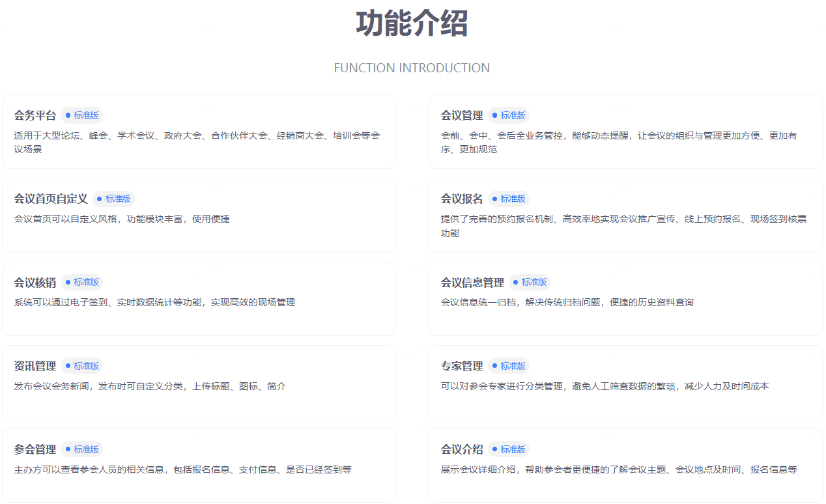Viewport: 826px width, 504px height.
Task: Select the 标准版 tag next to 会议报名
Action: click(509, 199)
